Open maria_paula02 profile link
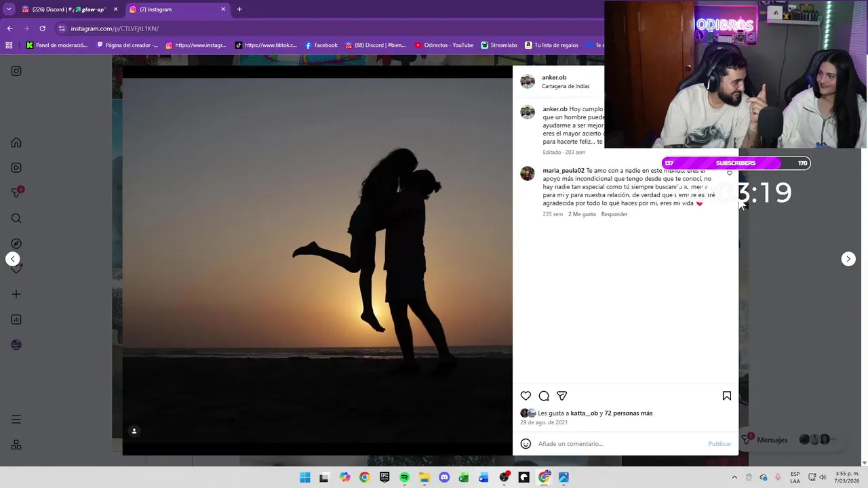The height and width of the screenshot is (488, 868). click(x=564, y=171)
